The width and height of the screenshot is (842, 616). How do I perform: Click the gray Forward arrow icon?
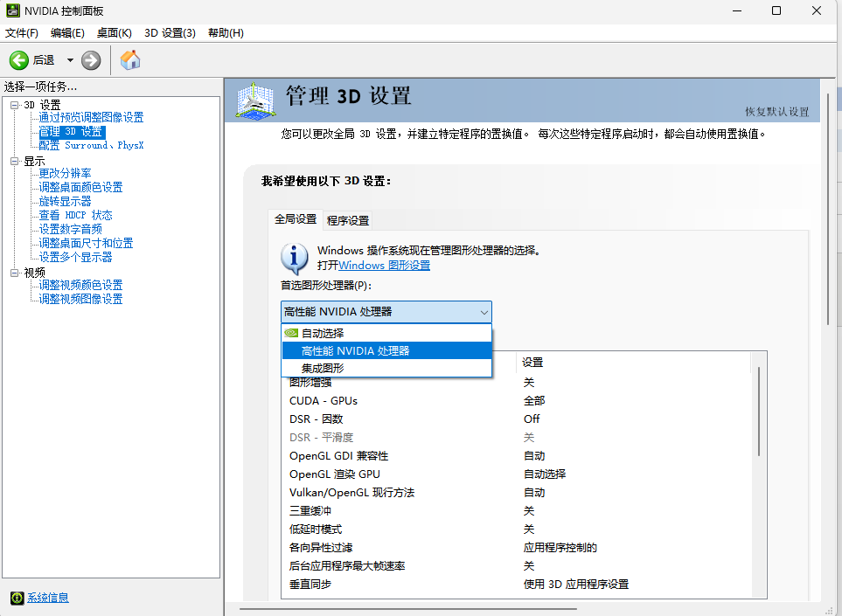91,60
